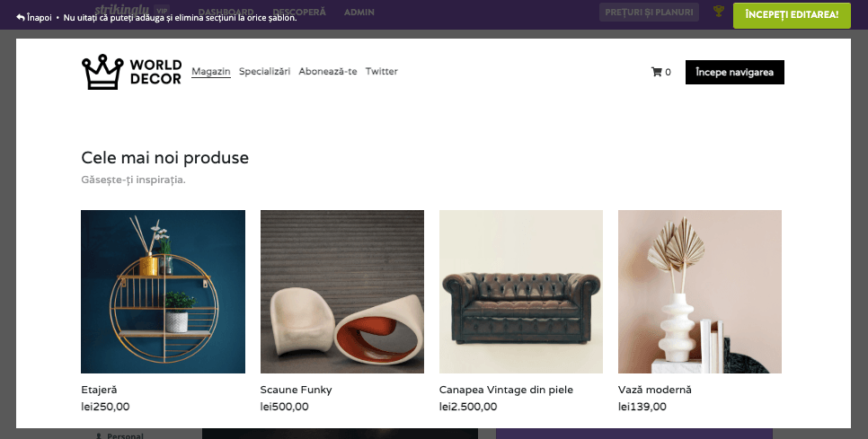Screen dimensions: 868x439
Task: View the vintage leather sofa image
Action: (x=520, y=291)
